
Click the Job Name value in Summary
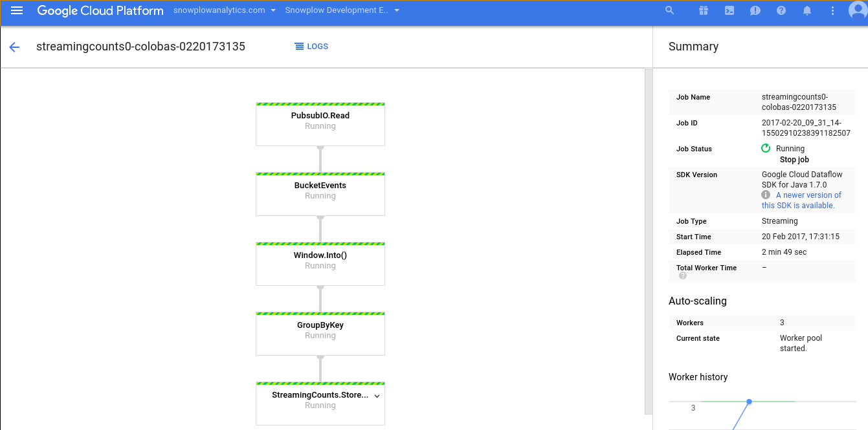[x=799, y=102]
